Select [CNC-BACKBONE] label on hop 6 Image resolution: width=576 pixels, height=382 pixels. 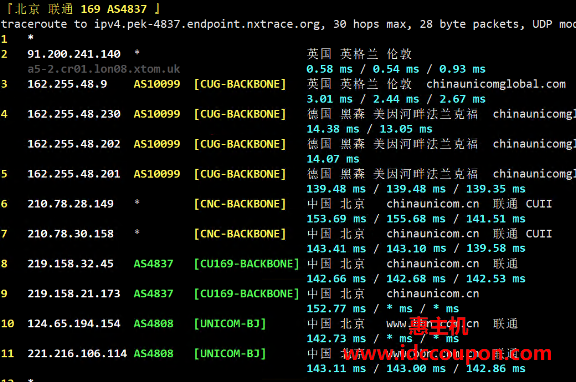coord(240,204)
